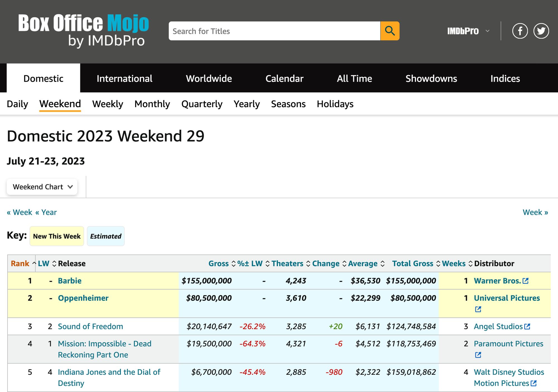
Task: Go to next week via Week » link
Action: (535, 212)
